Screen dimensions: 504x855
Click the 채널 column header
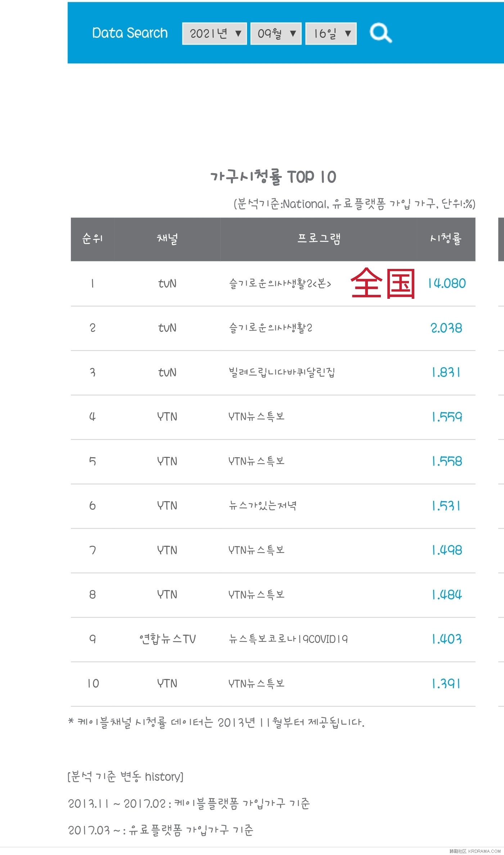point(167,239)
